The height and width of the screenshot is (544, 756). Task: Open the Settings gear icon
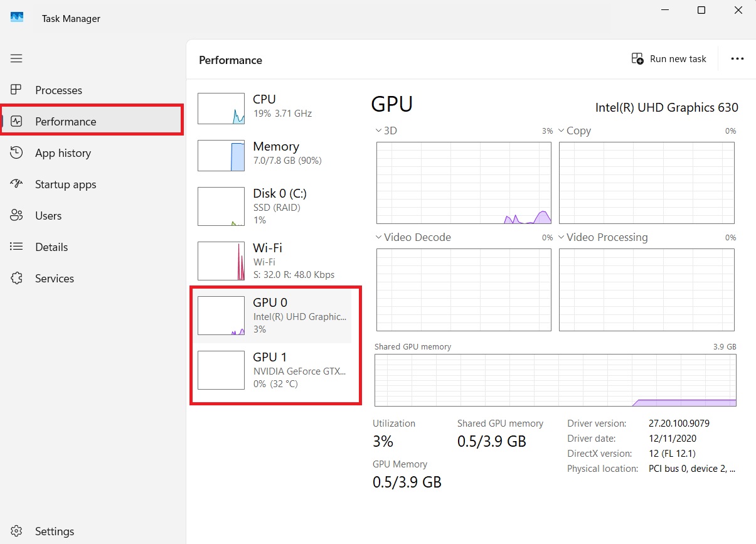16,531
